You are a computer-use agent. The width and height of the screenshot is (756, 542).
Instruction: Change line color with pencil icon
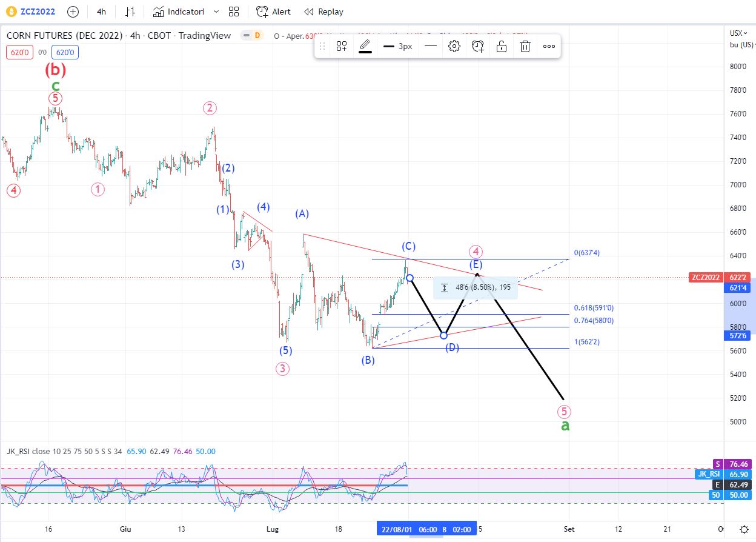click(365, 46)
